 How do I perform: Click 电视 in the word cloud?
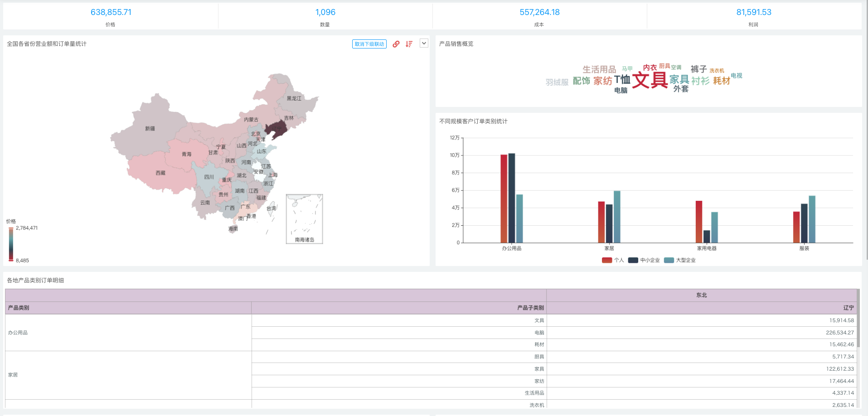point(737,76)
